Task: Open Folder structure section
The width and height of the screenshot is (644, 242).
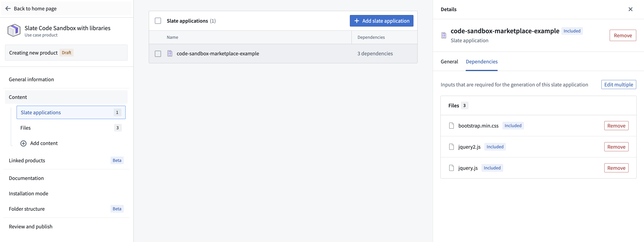Action: [x=66, y=209]
